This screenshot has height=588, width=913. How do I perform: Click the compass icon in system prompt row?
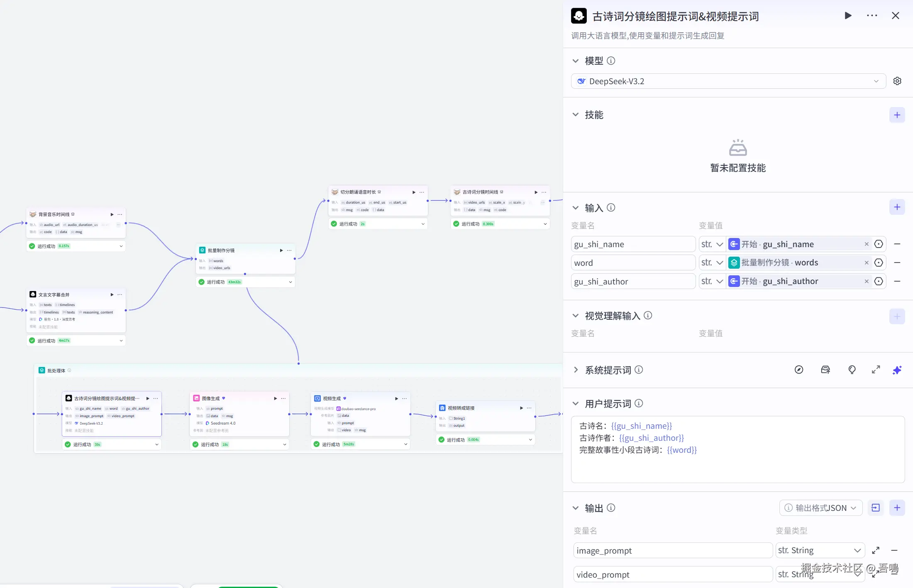pos(799,370)
